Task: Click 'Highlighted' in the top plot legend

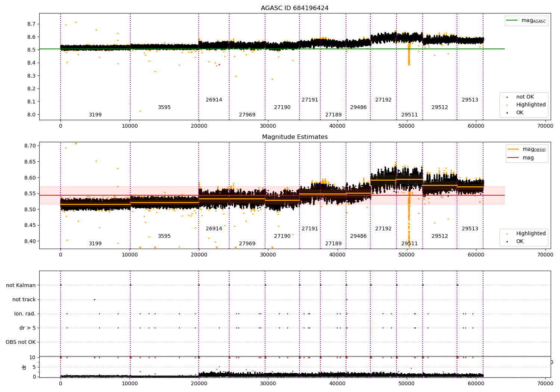Action: pos(526,105)
